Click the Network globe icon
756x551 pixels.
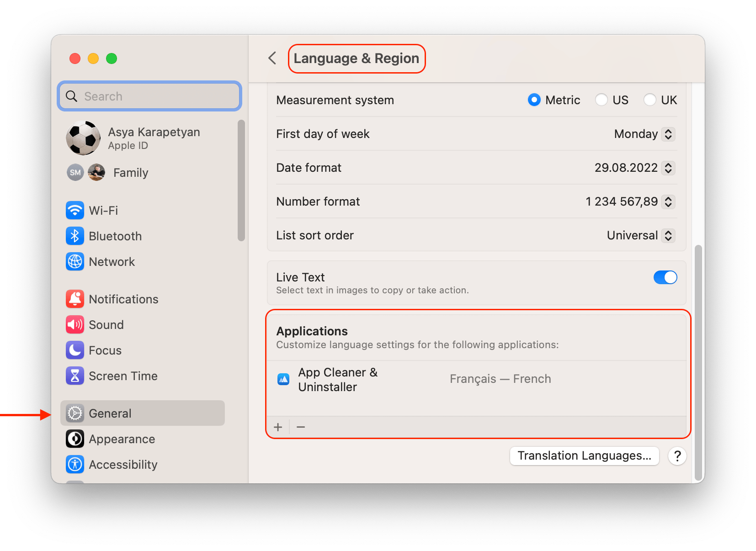pyautogui.click(x=75, y=261)
